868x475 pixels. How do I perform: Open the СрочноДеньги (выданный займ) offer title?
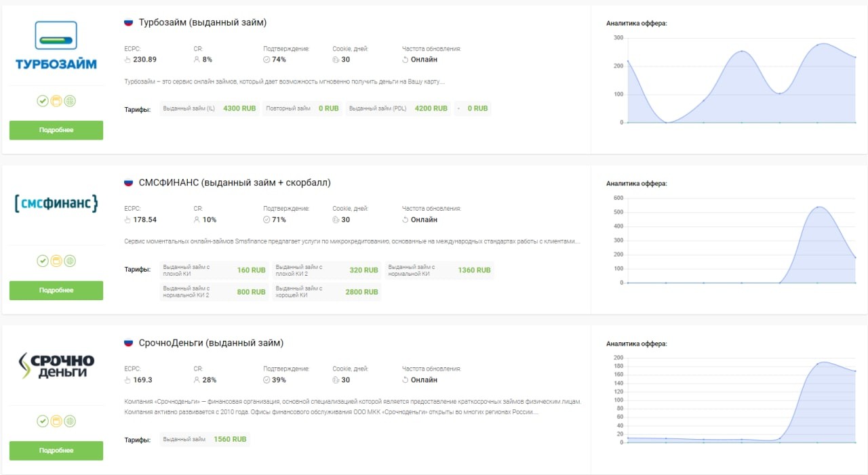pyautogui.click(x=211, y=343)
